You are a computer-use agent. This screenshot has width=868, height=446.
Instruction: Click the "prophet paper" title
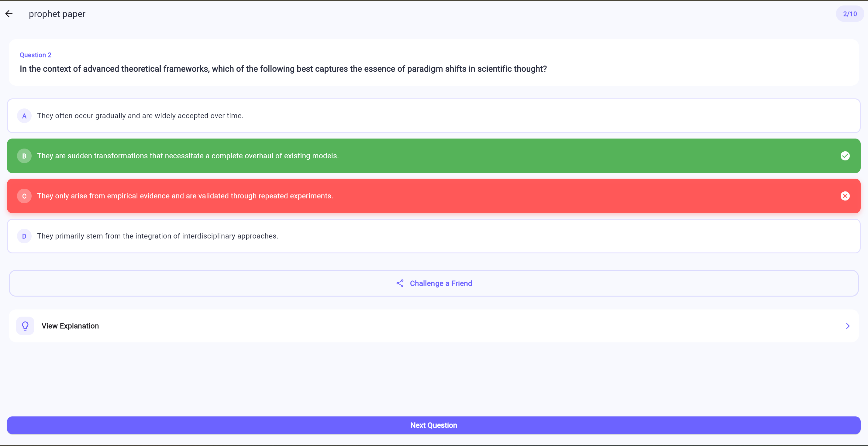click(x=57, y=14)
